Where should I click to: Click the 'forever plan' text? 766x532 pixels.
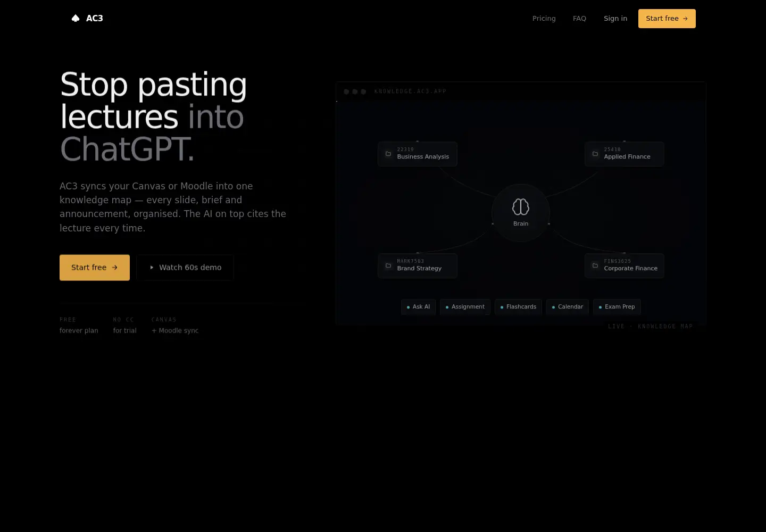click(x=79, y=331)
